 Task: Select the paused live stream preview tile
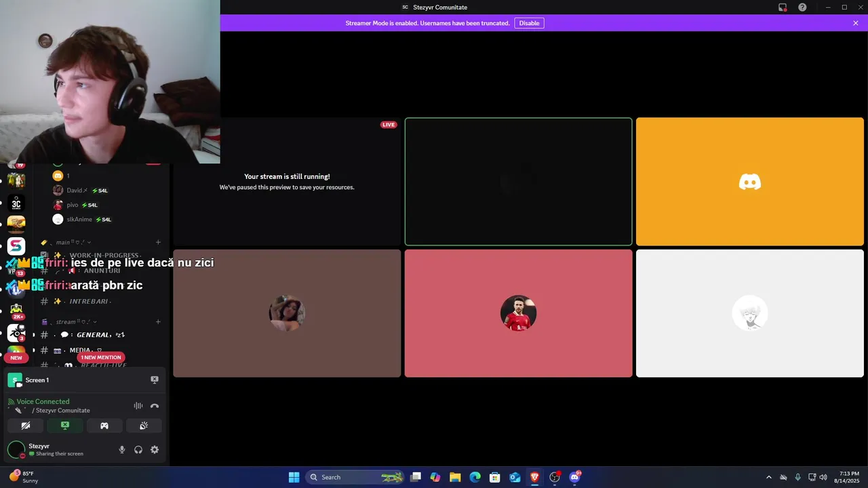(x=287, y=182)
